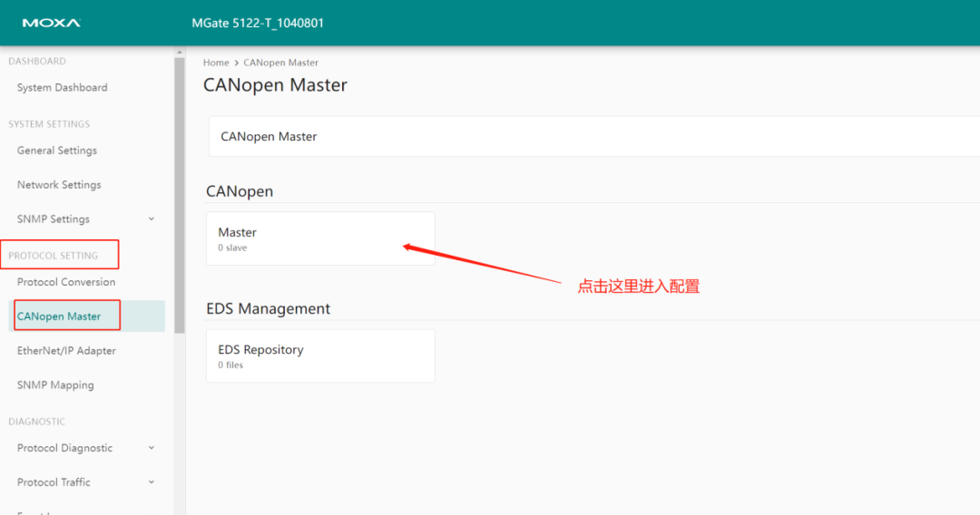Click MGate 5122-T_1040801 device title

tap(258, 23)
